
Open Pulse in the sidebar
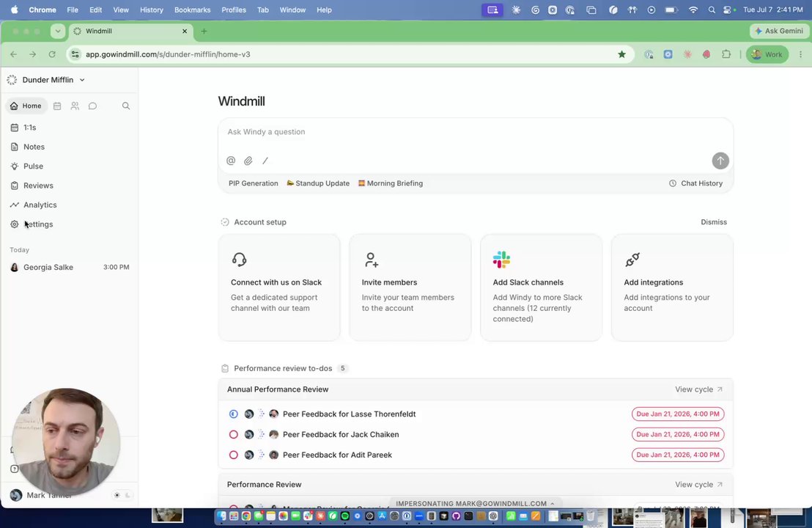point(70,166)
